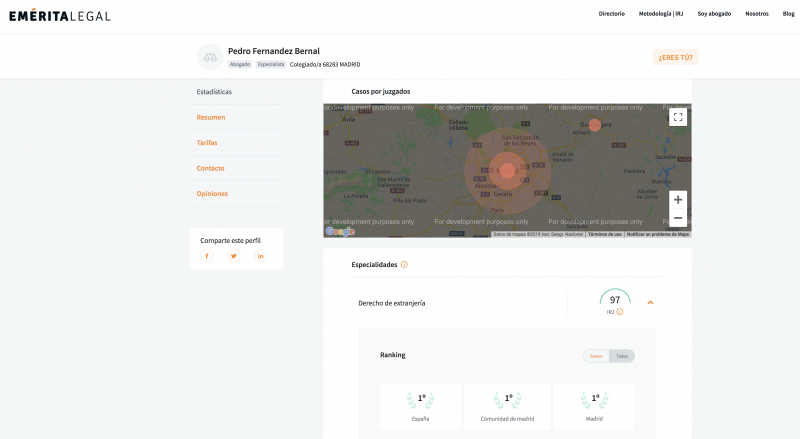800x439 pixels.
Task: Open Estadísticas sidebar section
Action: click(x=214, y=92)
